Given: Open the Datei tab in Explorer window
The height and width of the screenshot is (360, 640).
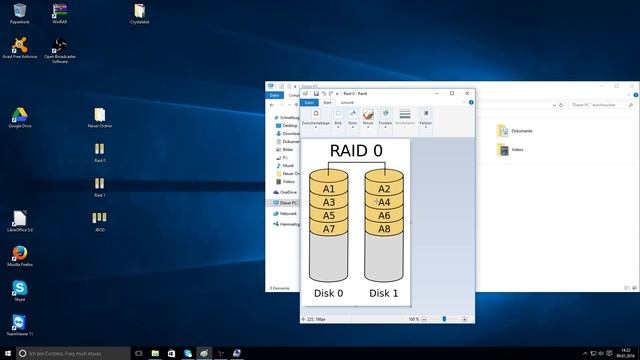Looking at the screenshot, I should coord(274,95).
